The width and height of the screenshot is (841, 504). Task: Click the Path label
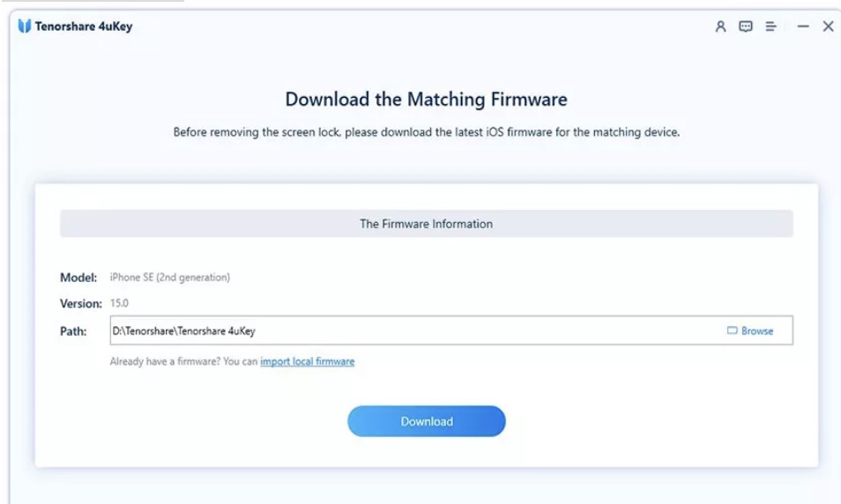tap(73, 331)
